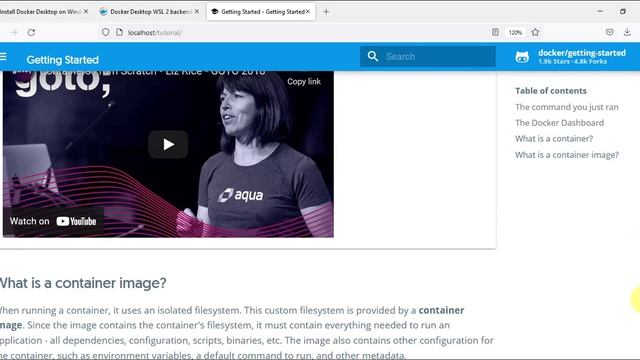The image size is (640, 360).
Task: Minimize the browser window
Action: [600, 11]
